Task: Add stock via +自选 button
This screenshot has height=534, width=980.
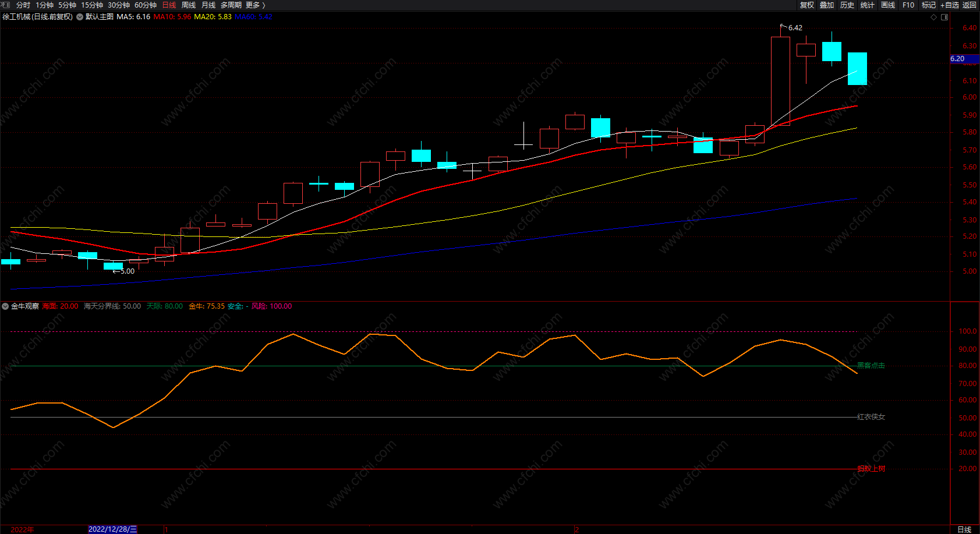Action: click(x=950, y=5)
